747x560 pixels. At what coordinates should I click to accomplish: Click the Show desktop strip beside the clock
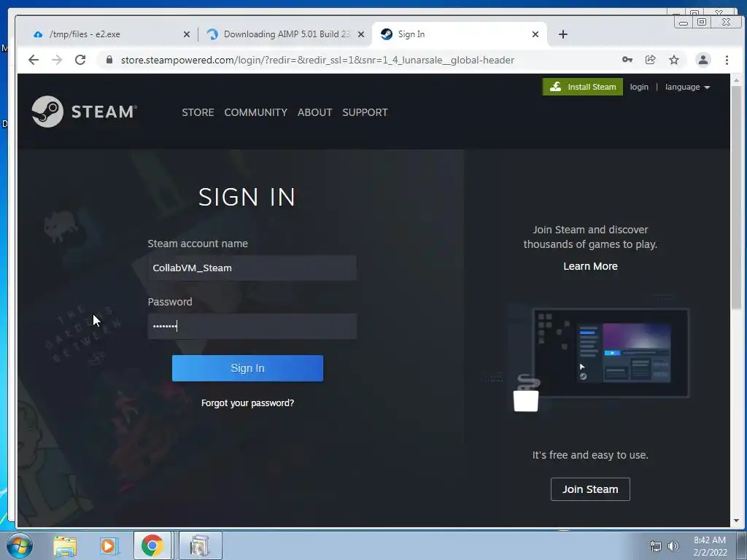point(742,545)
